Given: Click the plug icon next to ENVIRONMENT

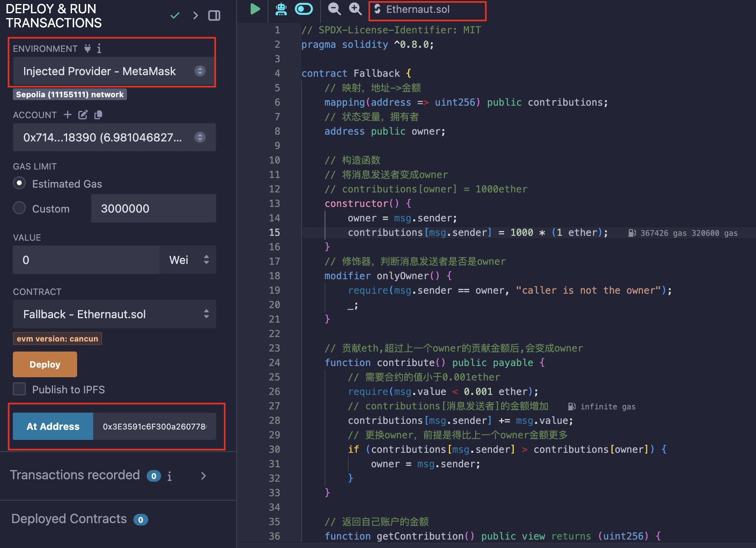Looking at the screenshot, I should [x=88, y=49].
